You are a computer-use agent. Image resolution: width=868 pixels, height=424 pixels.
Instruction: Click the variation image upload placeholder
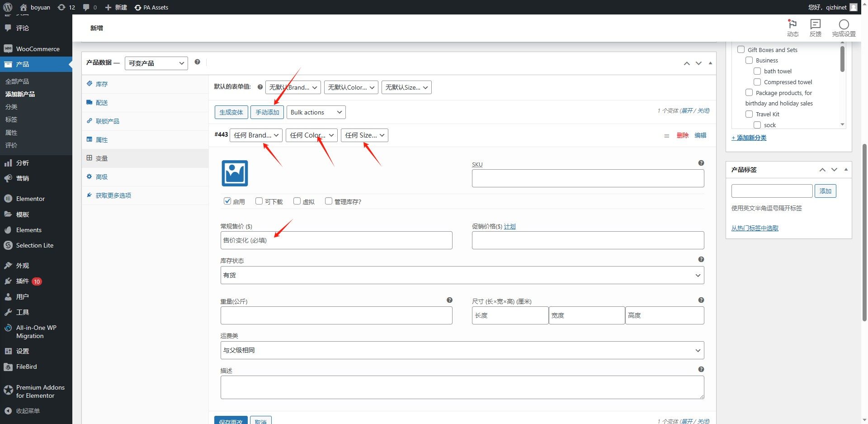(x=235, y=173)
